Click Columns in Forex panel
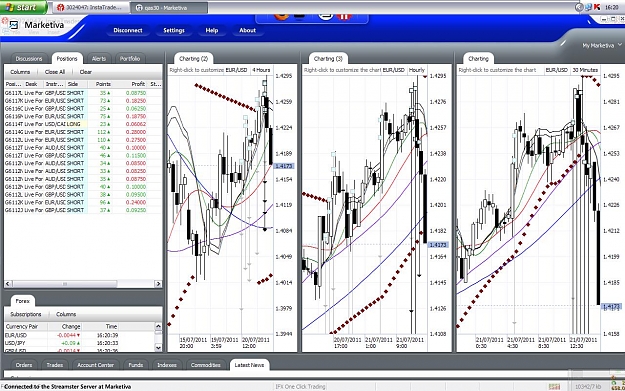625x391 pixels. point(66,314)
